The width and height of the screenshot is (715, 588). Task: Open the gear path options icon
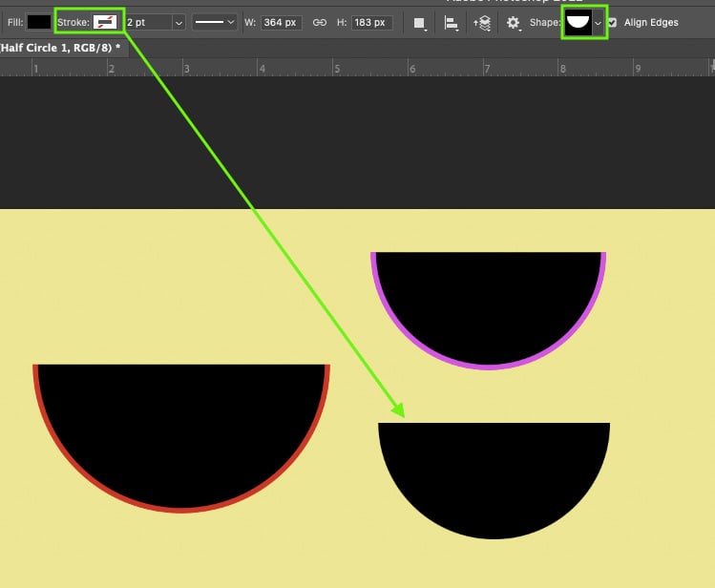514,23
